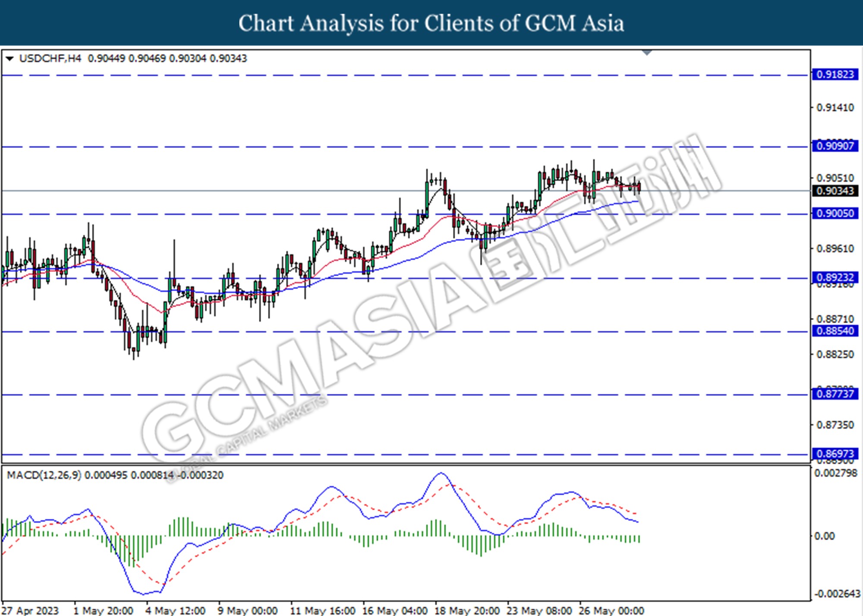Click the USDCHF,H4 symbol label
863x616 pixels.
click(x=50, y=58)
